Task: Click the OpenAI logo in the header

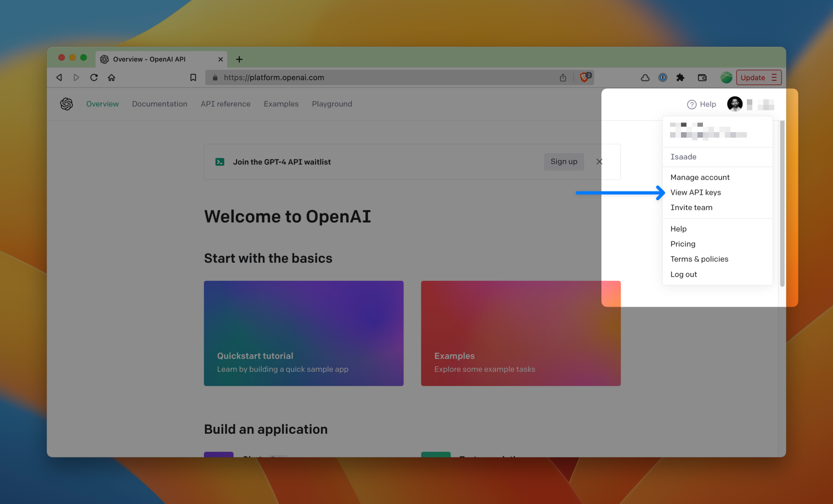Action: tap(66, 104)
